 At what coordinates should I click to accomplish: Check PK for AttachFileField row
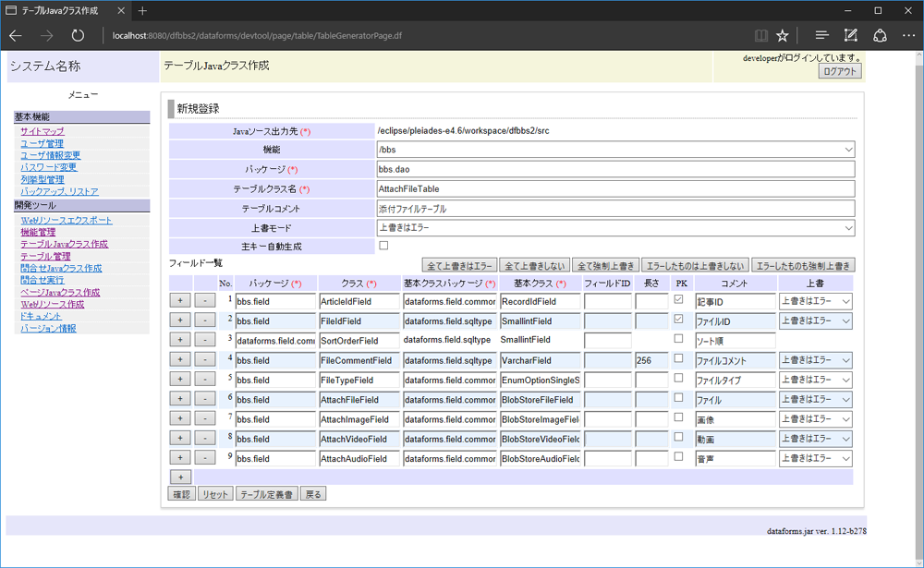click(x=678, y=398)
